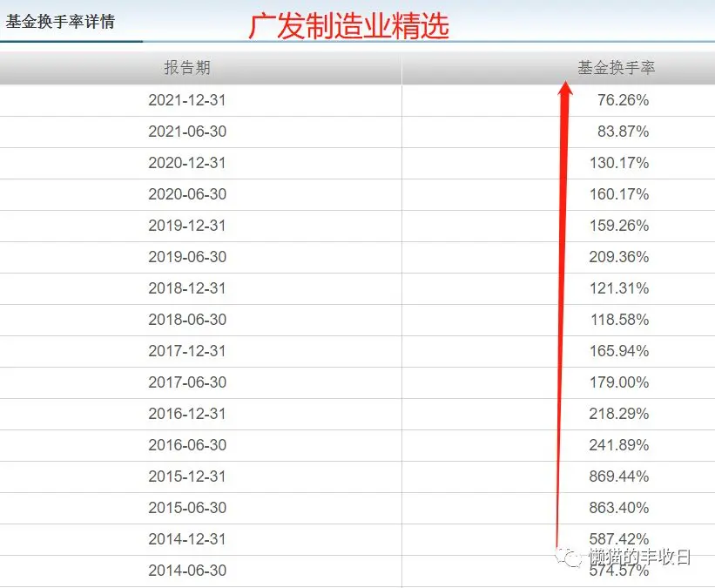Click the 209.36% turnover value

pos(619,257)
